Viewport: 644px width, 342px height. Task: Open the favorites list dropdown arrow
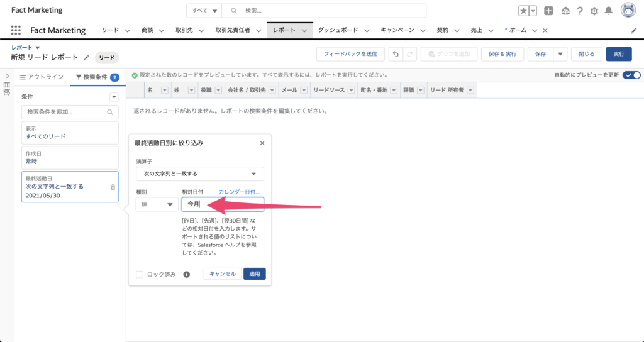click(x=533, y=11)
